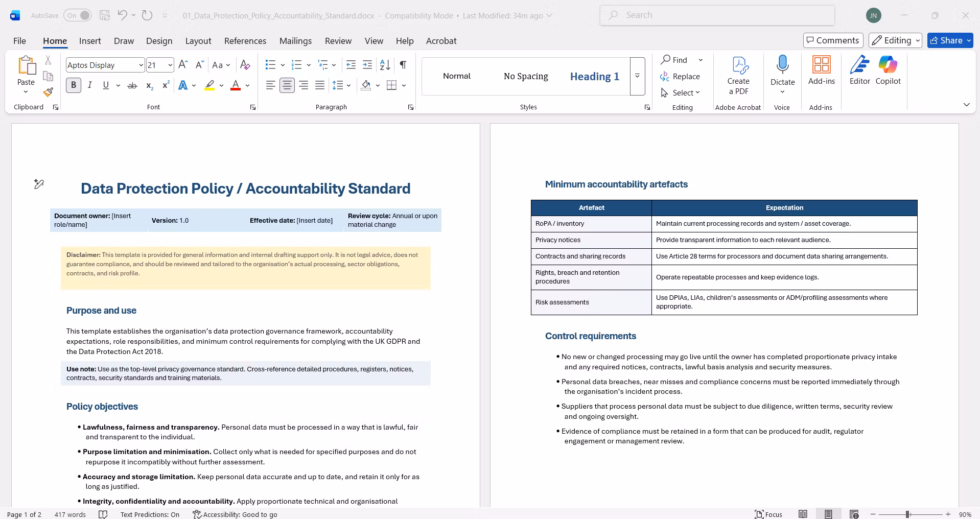
Task: Decrease font size with shrink icon
Action: coord(200,65)
